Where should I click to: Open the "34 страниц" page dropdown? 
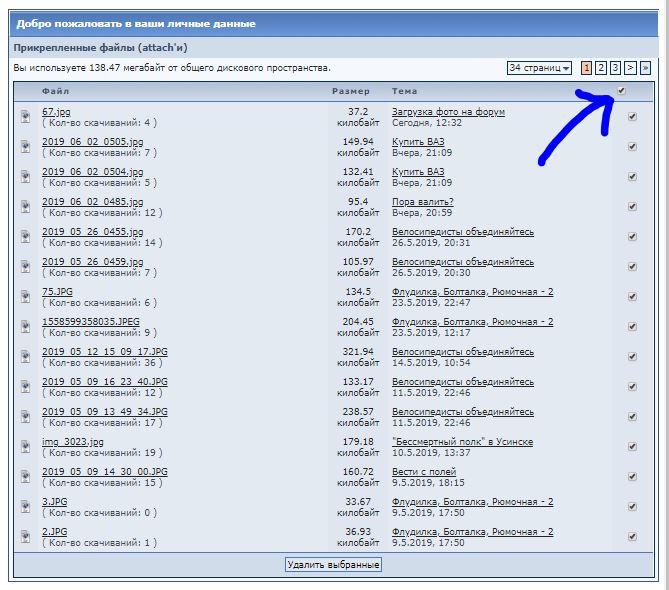tap(539, 68)
